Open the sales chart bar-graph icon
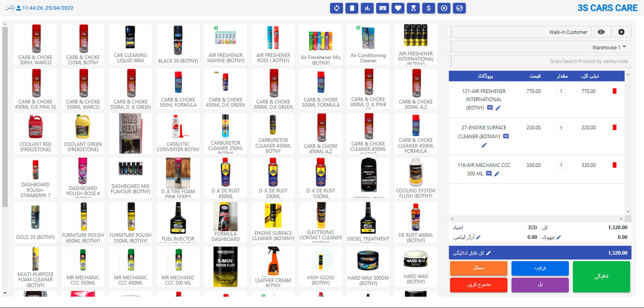644x308 pixels. coord(367,8)
